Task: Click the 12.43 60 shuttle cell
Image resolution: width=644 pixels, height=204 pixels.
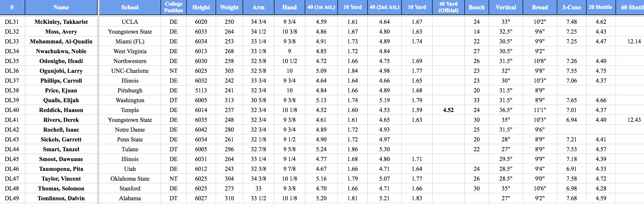Action: click(x=634, y=120)
